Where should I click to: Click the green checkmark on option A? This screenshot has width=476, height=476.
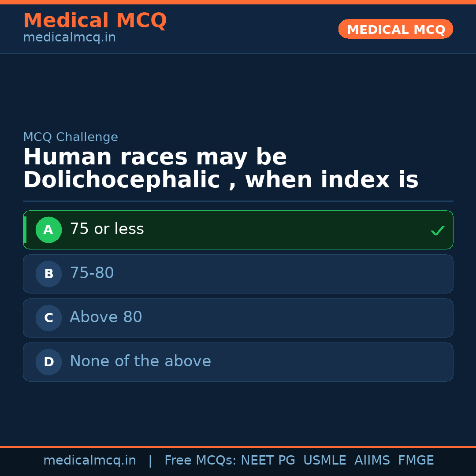point(437,231)
